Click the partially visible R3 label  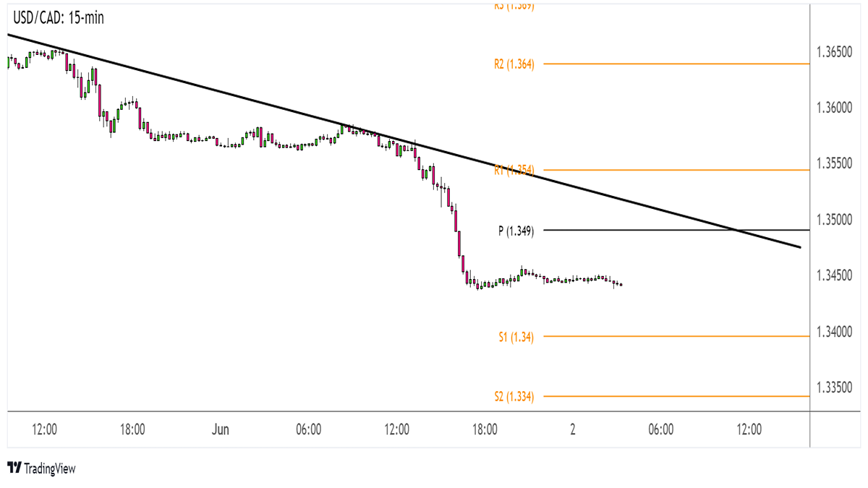[x=514, y=6]
